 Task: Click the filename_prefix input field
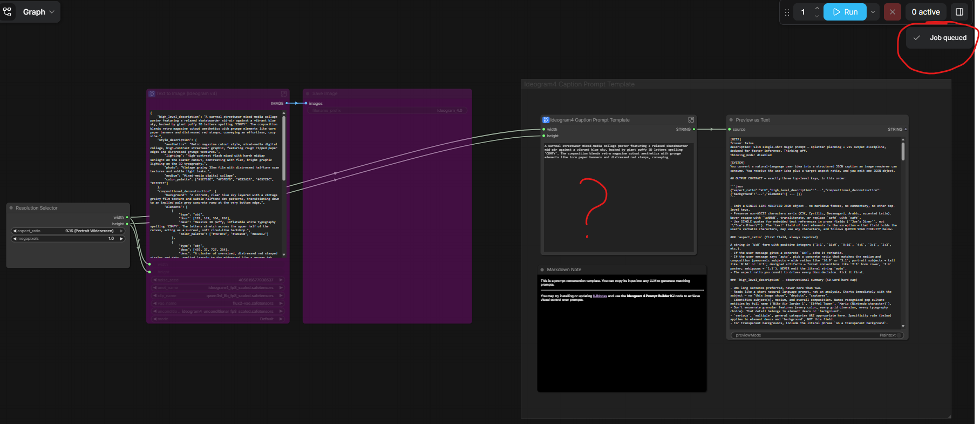(x=387, y=110)
